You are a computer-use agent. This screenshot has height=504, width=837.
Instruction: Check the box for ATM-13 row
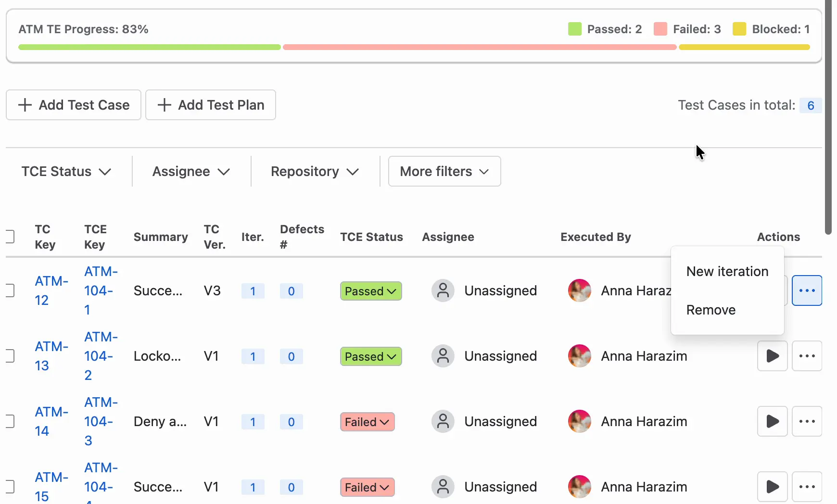point(10,356)
